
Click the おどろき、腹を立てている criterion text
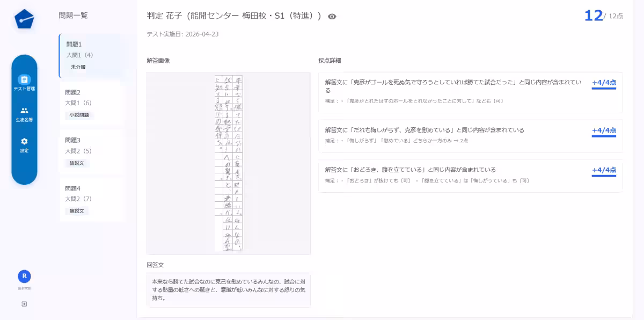[410, 170]
